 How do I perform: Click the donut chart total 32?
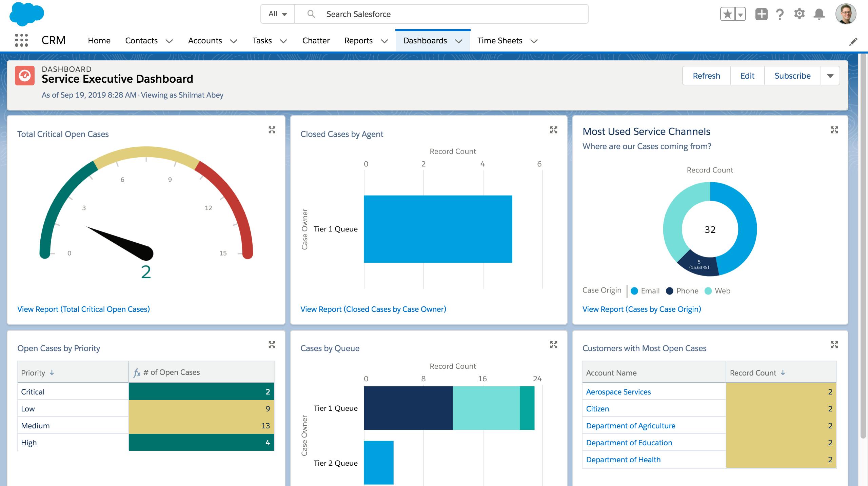(710, 229)
